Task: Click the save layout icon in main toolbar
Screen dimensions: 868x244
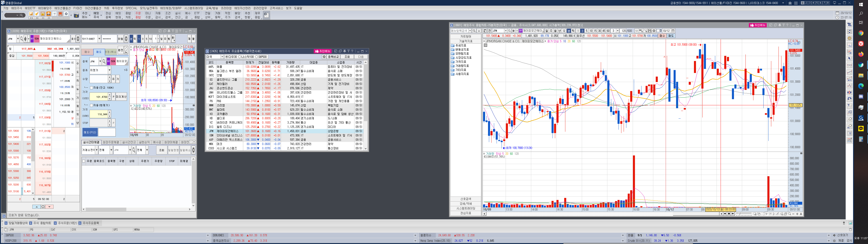Action: coord(31,14)
